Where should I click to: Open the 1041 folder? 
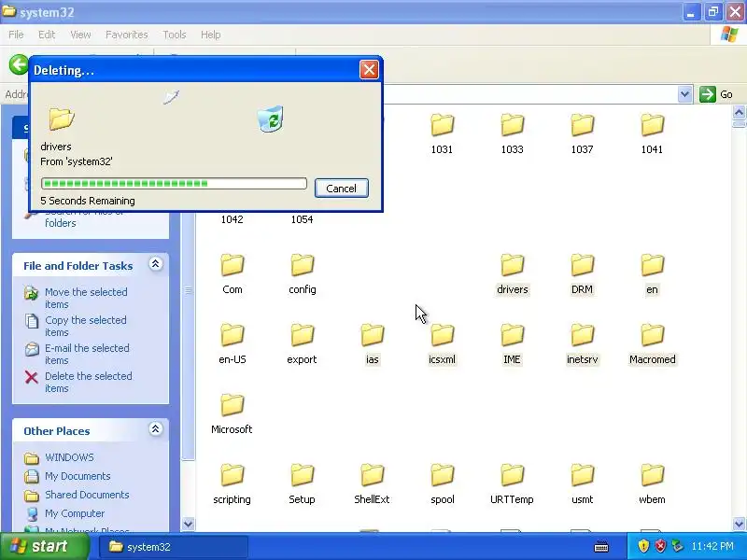pyautogui.click(x=652, y=125)
